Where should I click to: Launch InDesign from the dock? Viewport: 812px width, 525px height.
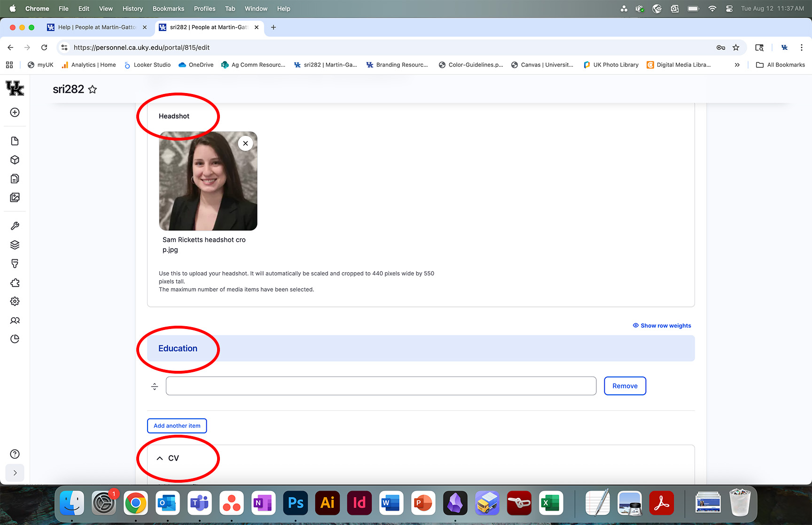[x=359, y=503]
